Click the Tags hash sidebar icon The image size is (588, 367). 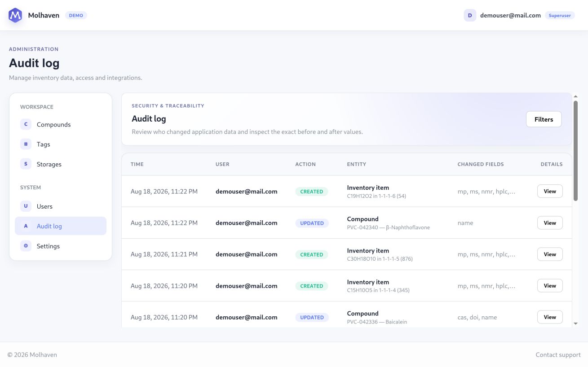[26, 144]
